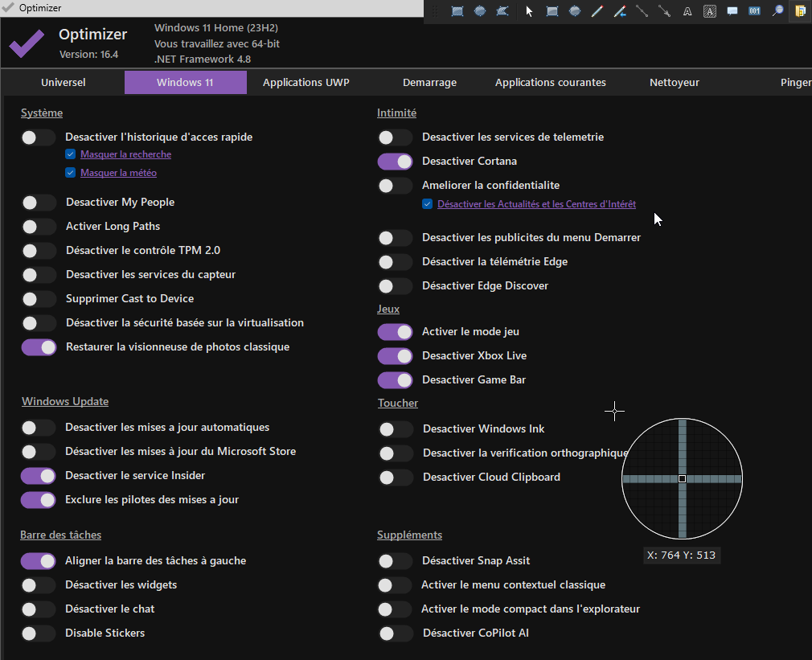Choose the plain text A tool
Image resolution: width=812 pixels, height=660 pixels.
point(687,11)
